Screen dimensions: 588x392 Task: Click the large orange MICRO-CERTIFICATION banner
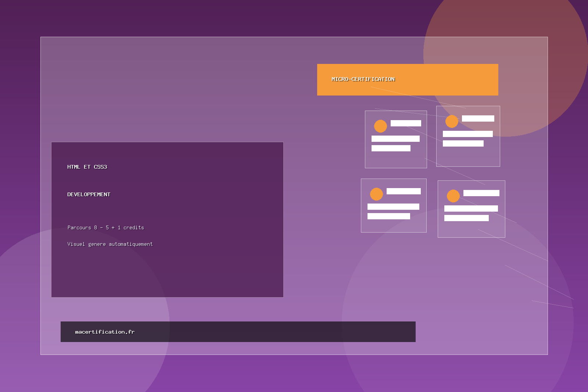click(x=408, y=79)
